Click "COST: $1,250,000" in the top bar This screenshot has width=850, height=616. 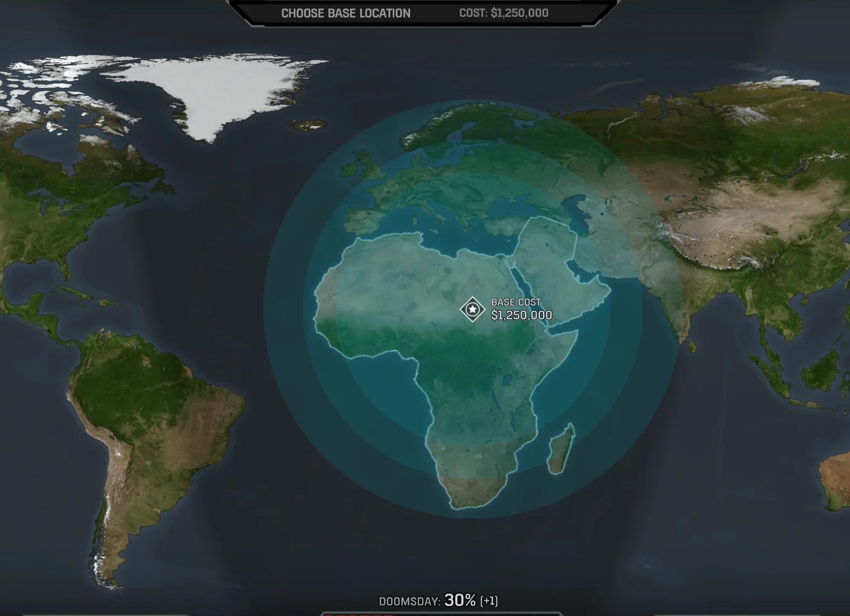tap(504, 13)
